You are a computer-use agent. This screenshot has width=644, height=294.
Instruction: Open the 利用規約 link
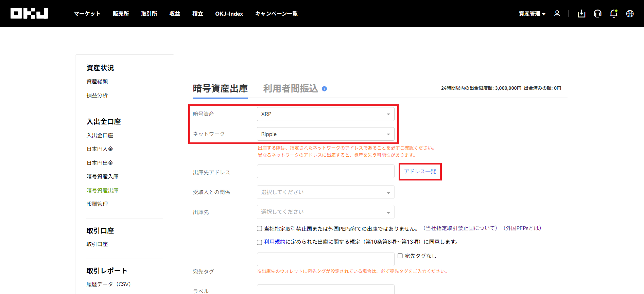(x=275, y=242)
